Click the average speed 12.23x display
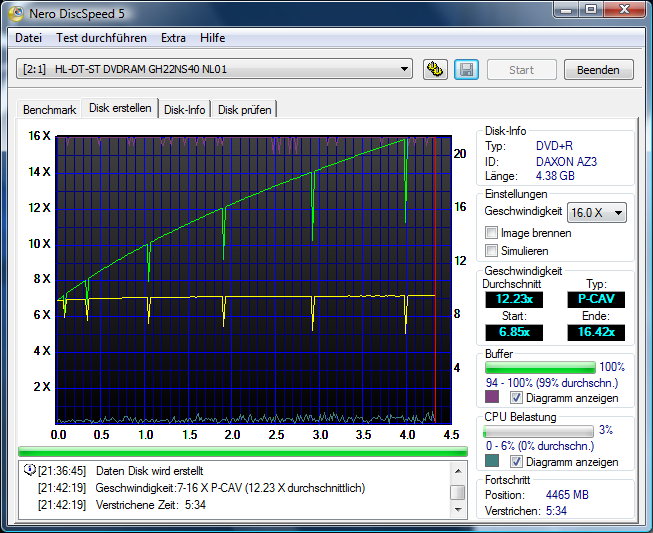The width and height of the screenshot is (653, 533). [514, 299]
